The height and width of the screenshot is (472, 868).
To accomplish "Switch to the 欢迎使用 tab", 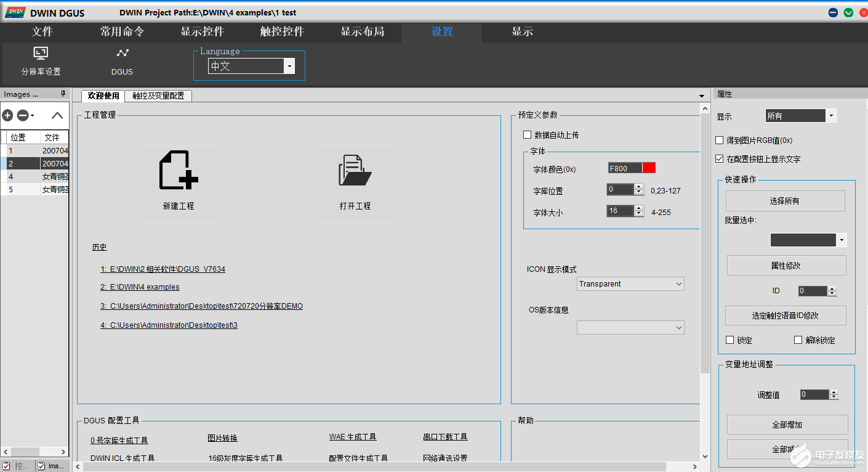I will point(103,96).
